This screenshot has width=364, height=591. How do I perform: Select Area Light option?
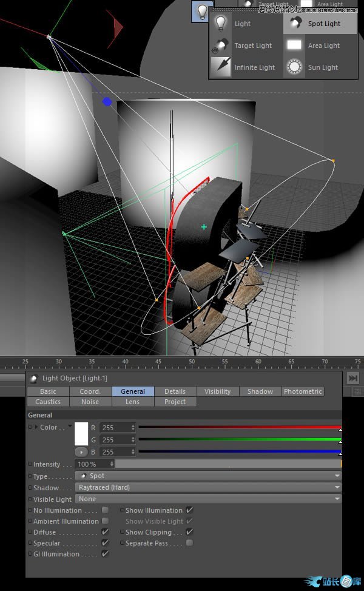(x=323, y=46)
